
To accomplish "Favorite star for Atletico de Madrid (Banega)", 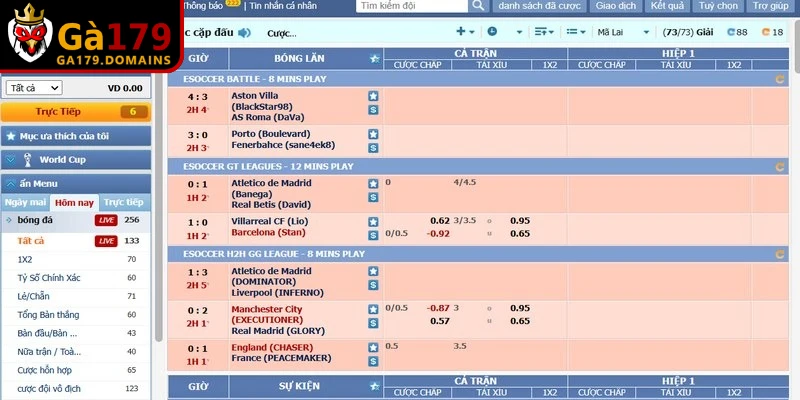I will point(373,184).
